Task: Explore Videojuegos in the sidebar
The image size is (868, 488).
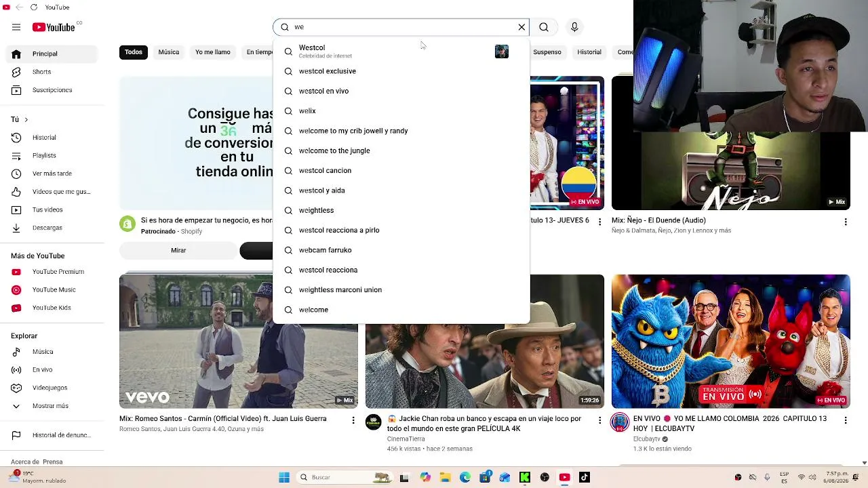Action: point(52,388)
